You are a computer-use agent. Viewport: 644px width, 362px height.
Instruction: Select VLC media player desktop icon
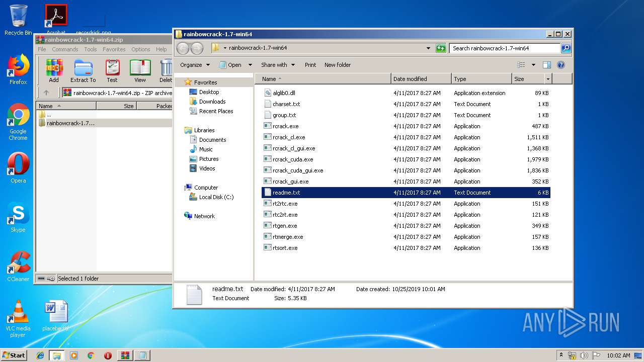[x=18, y=319]
